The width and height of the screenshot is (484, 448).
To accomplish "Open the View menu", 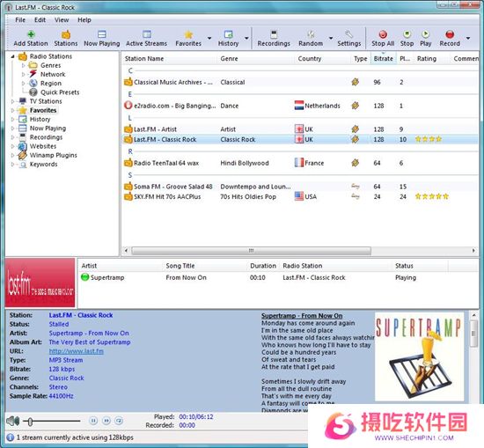I will click(62, 20).
